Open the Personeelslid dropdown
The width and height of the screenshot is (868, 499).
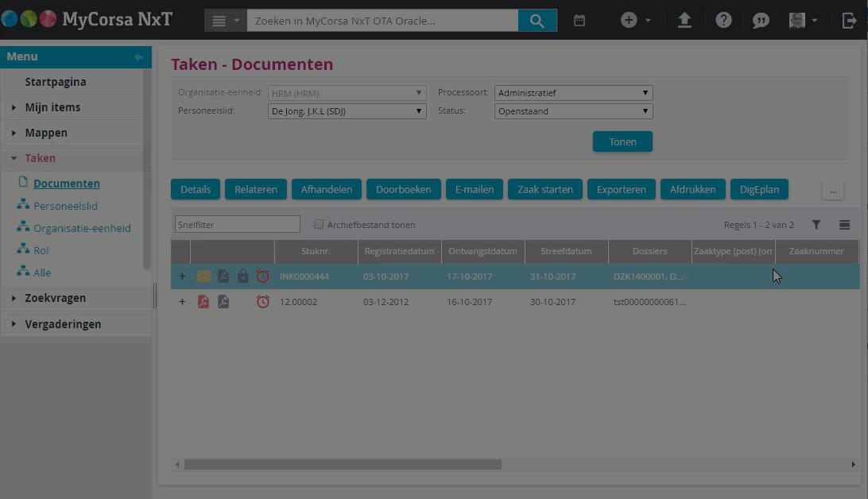pos(347,111)
